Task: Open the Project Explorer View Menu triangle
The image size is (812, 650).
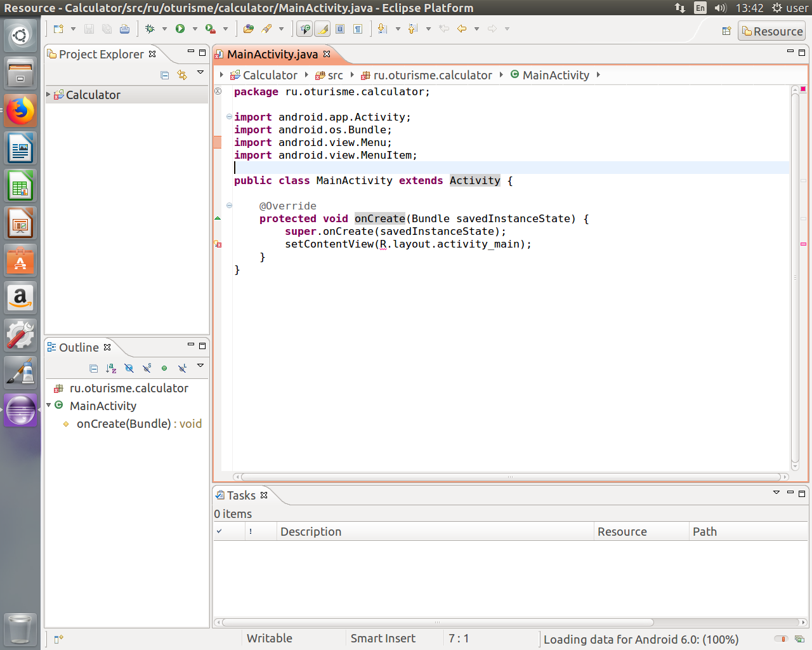Action: click(x=200, y=72)
